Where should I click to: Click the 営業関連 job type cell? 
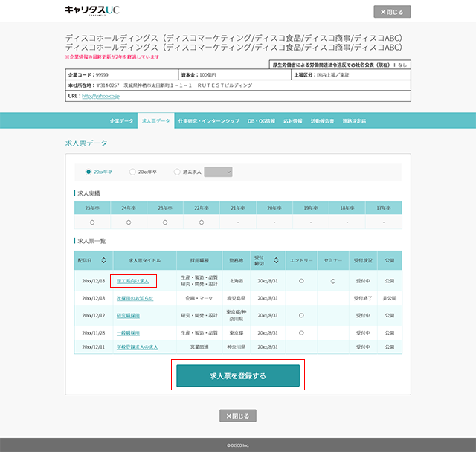(199, 347)
